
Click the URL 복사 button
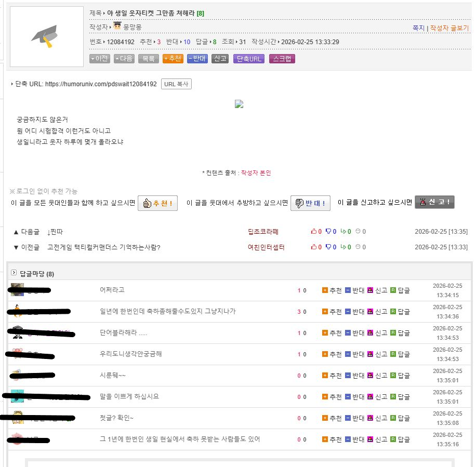pyautogui.click(x=176, y=84)
